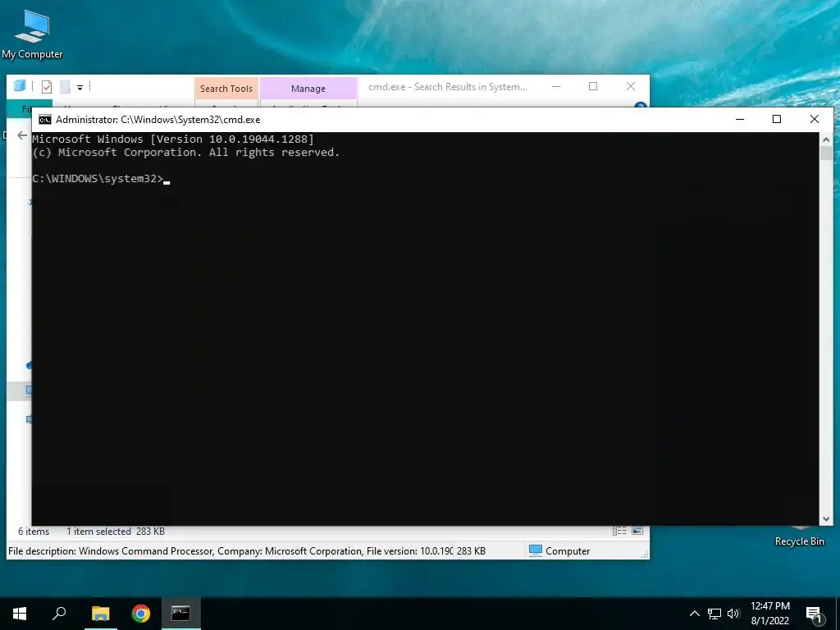Close the Administrator cmd.exe window
This screenshot has width=840, height=630.
[815, 120]
